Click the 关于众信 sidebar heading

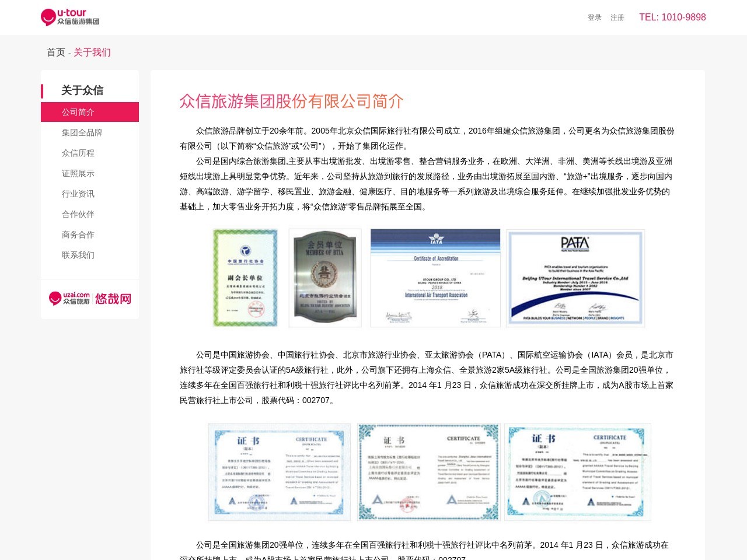82,90
